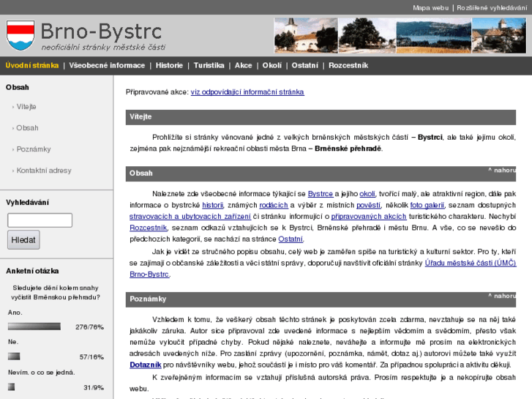Go to the Historie menu item

click(169, 66)
